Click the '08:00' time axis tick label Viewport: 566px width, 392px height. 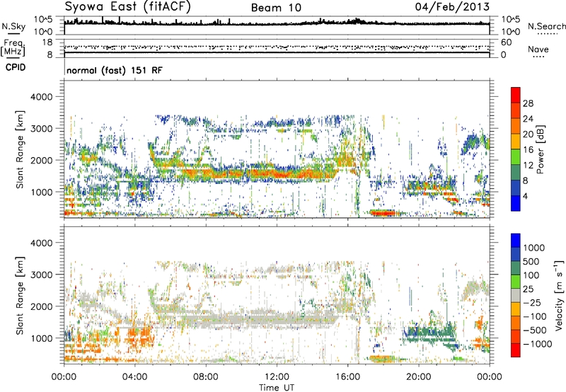point(206,377)
